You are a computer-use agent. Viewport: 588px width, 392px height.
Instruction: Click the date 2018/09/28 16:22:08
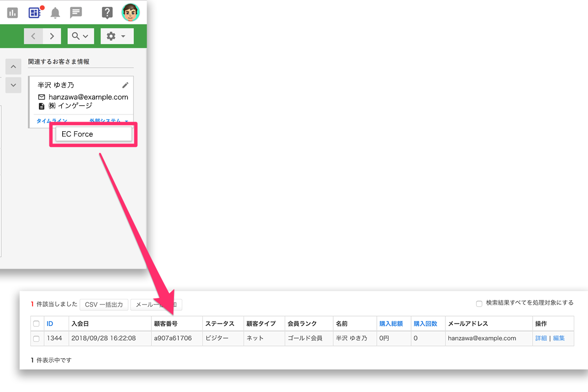pos(103,338)
